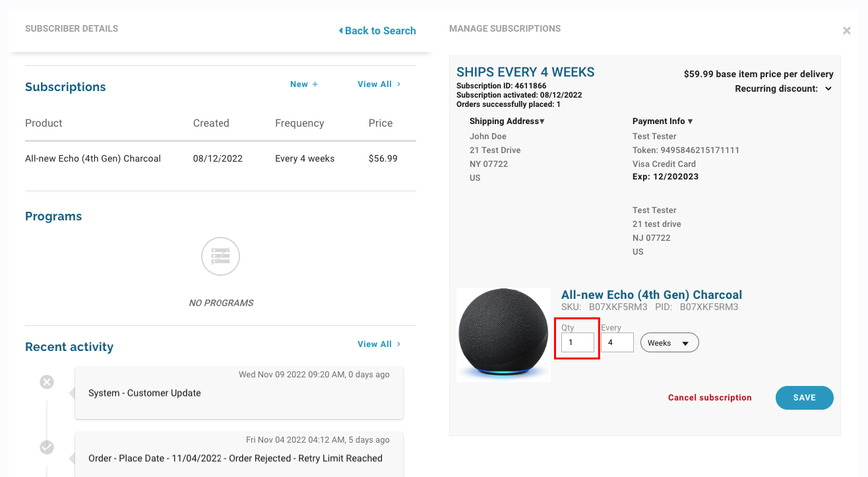
Task: Open the Echo product image thumbnail
Action: click(503, 334)
